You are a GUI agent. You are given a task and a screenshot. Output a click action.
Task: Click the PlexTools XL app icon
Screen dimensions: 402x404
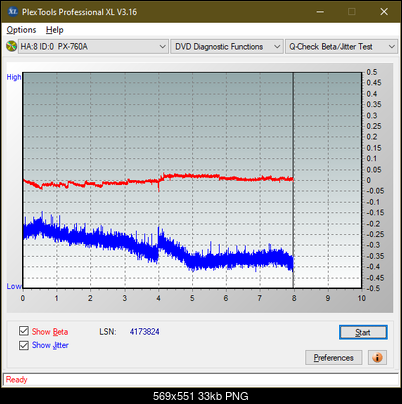coord(13,12)
